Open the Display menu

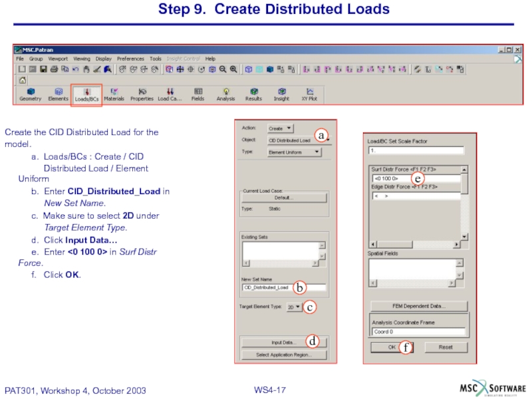[104, 59]
